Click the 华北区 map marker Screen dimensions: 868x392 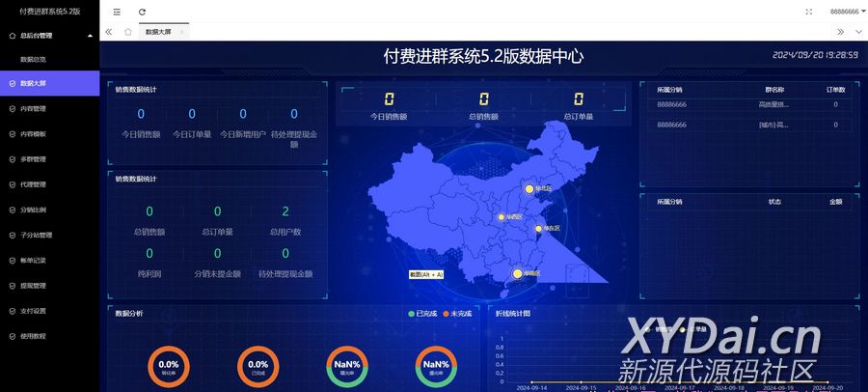529,188
